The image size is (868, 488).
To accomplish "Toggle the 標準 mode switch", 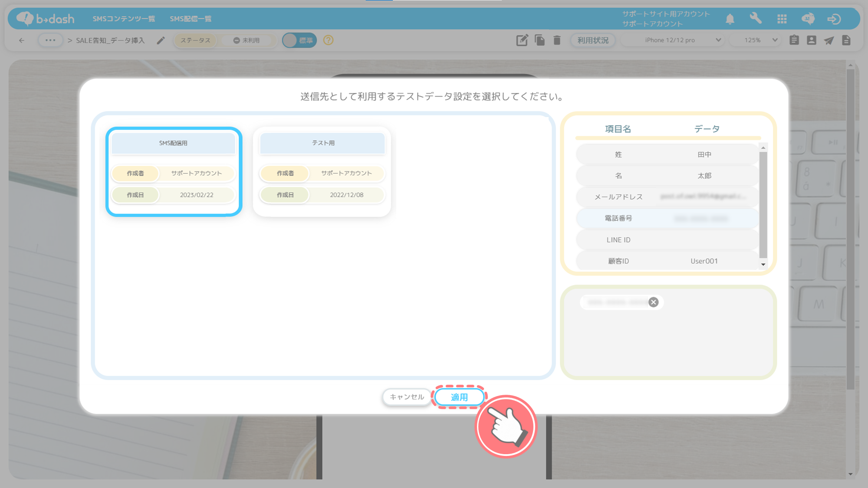I will click(299, 40).
